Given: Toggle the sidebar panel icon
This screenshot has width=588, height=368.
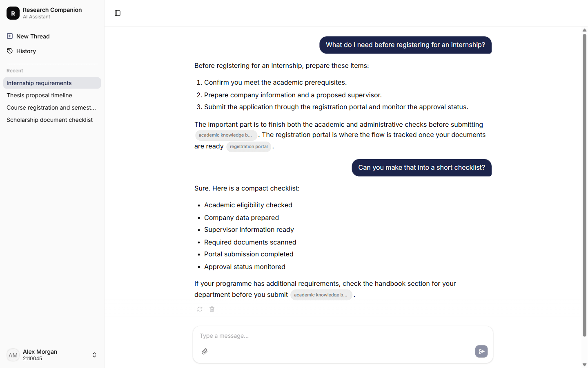Looking at the screenshot, I should click(118, 13).
